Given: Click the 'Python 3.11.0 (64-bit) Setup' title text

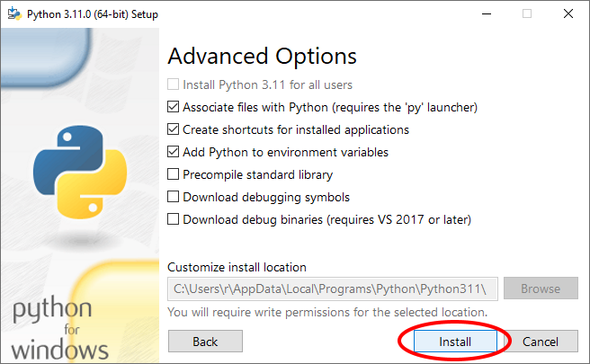Looking at the screenshot, I should coord(93,14).
